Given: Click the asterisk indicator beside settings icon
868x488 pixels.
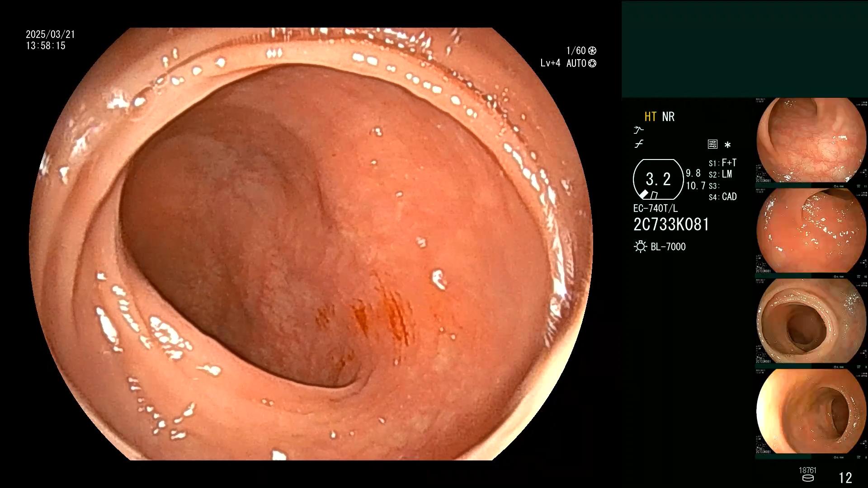Looking at the screenshot, I should [727, 145].
